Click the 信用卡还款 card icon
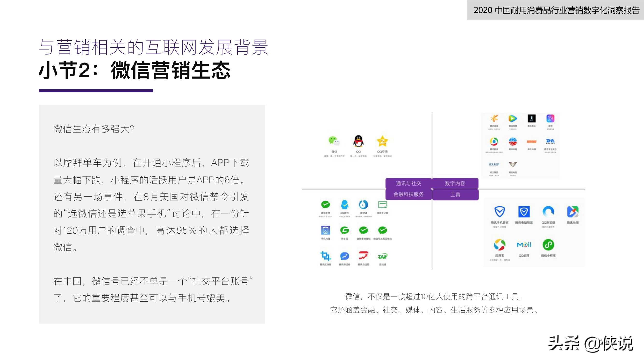Viewport: 644px width, 362px height. tap(382, 205)
